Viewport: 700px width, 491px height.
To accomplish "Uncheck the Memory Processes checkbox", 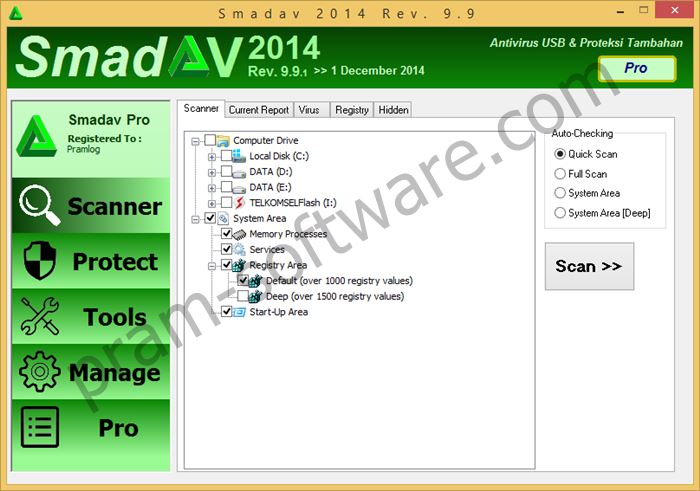I will tap(226, 233).
